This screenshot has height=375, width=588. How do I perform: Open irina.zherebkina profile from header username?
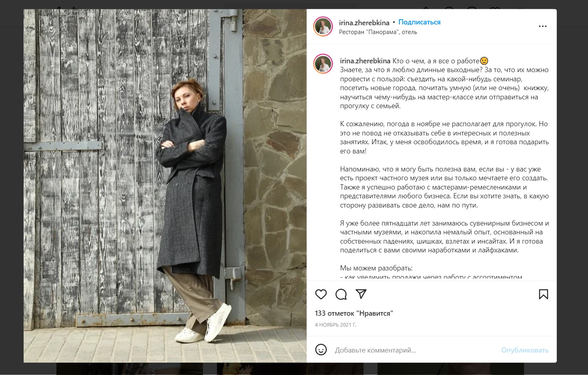[x=364, y=23]
